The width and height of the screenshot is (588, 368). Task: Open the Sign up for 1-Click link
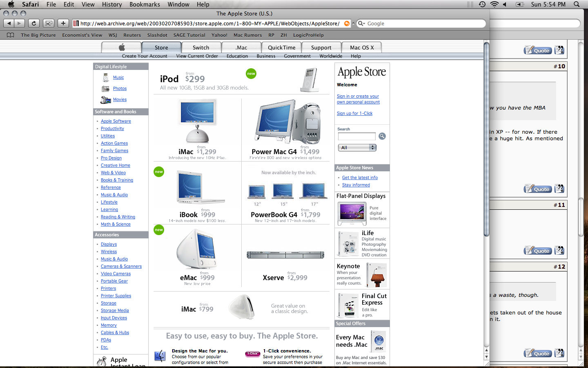(354, 114)
